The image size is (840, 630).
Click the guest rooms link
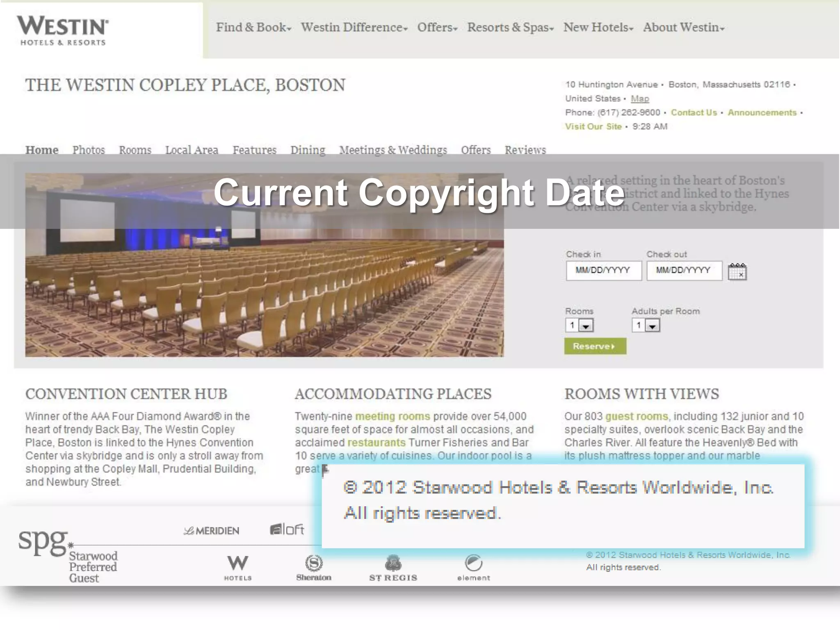[637, 416]
